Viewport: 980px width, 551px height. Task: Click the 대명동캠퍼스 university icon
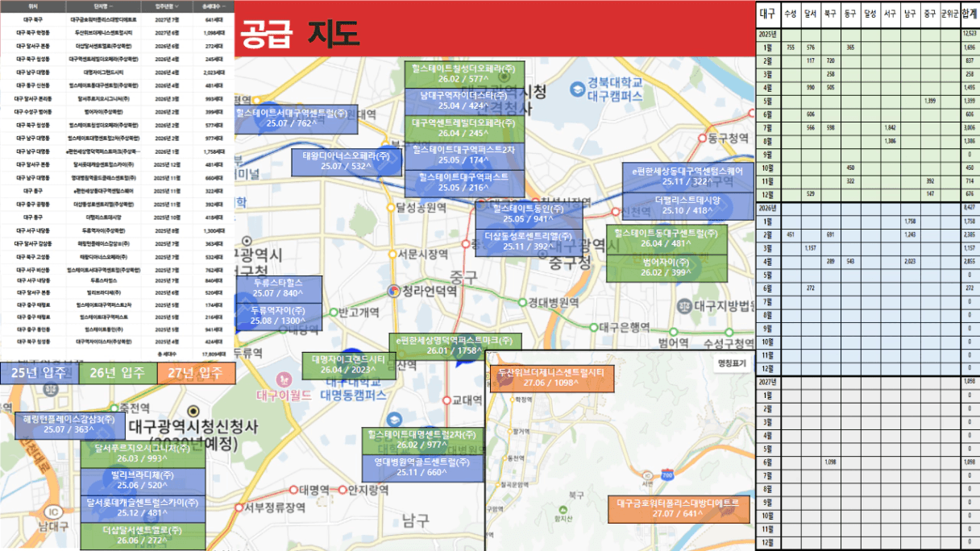tap(394, 420)
